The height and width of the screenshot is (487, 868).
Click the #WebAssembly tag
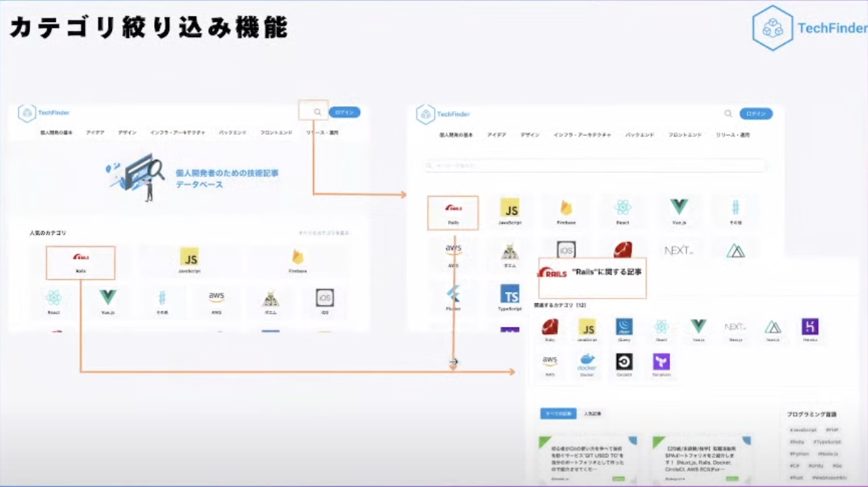(828, 478)
